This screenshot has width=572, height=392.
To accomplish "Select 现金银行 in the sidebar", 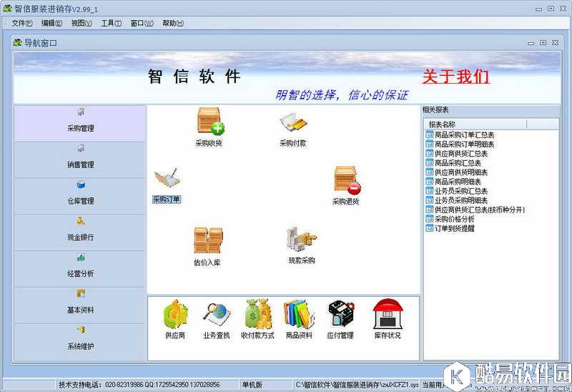I will [x=80, y=232].
